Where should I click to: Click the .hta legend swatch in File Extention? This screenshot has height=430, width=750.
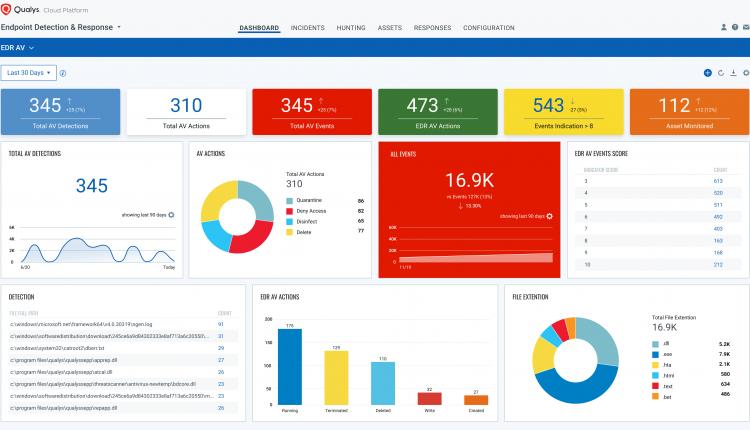tap(655, 365)
